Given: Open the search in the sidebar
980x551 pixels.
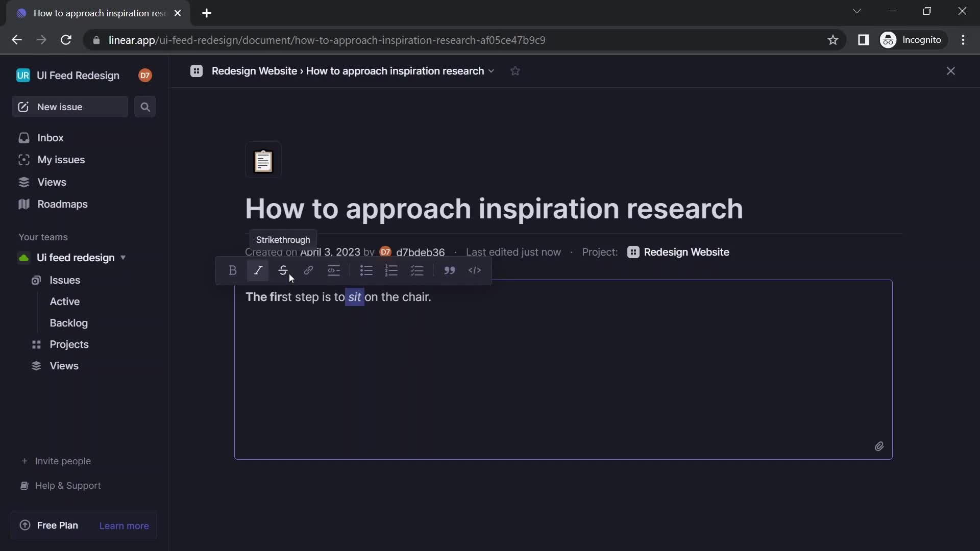Looking at the screenshot, I should [145, 107].
